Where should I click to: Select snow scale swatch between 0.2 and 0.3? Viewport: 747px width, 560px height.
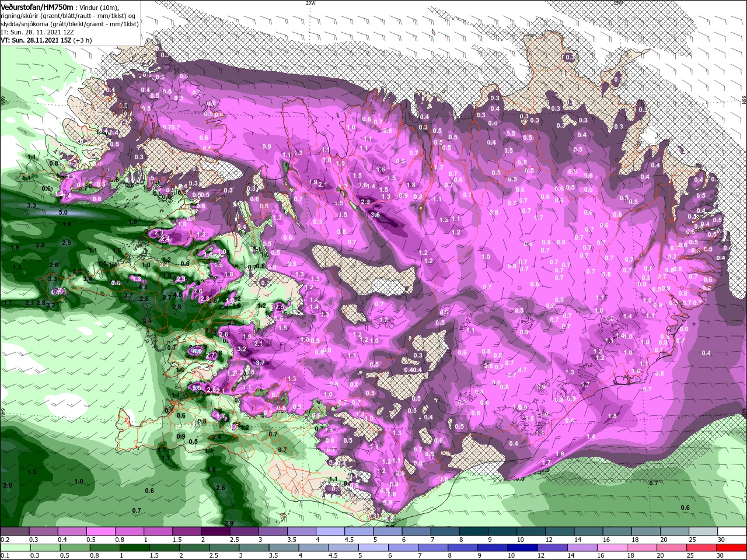pos(15,531)
